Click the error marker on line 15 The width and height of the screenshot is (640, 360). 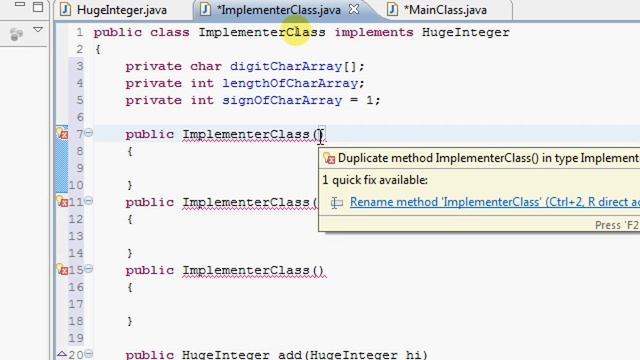pyautogui.click(x=62, y=269)
